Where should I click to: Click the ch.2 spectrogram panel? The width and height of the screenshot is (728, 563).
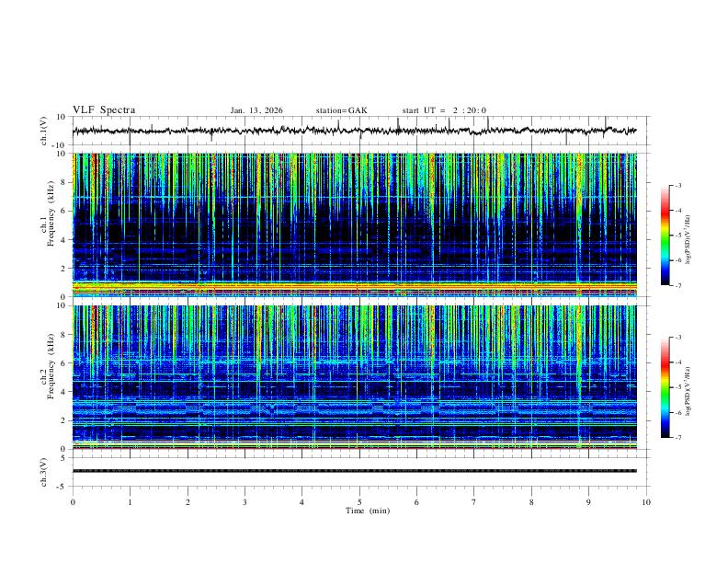point(354,377)
